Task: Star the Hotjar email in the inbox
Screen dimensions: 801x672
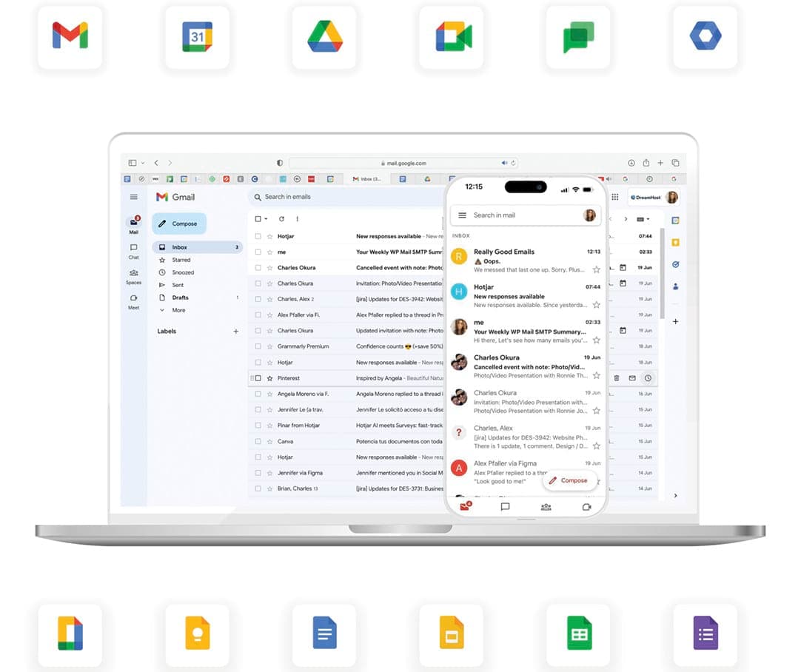Action: [x=269, y=237]
